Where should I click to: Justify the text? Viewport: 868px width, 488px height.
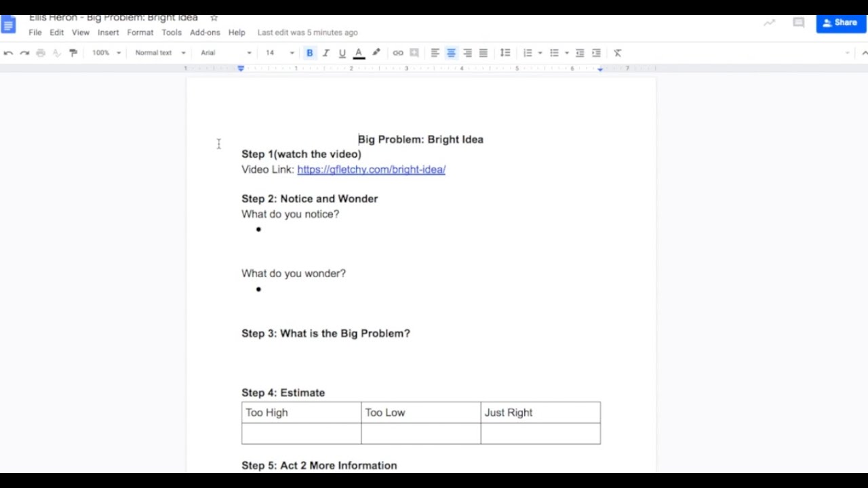tap(484, 53)
